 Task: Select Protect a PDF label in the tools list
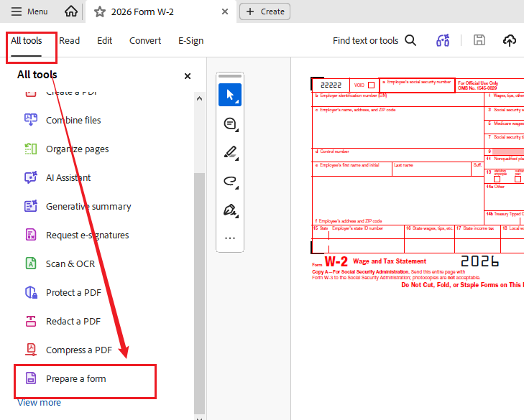tap(73, 292)
